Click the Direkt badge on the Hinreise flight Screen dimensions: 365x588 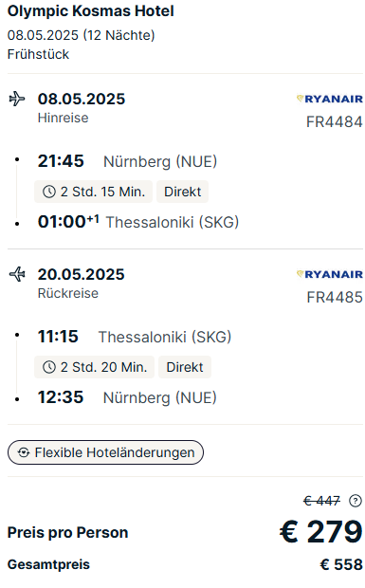pos(182,192)
